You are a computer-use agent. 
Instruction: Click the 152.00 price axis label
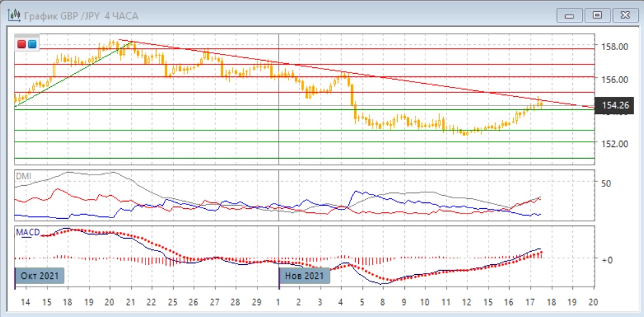coord(612,144)
